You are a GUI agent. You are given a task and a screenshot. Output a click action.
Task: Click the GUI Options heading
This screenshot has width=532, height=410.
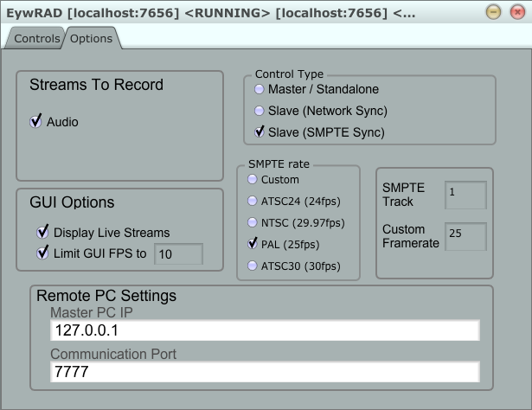(x=72, y=202)
